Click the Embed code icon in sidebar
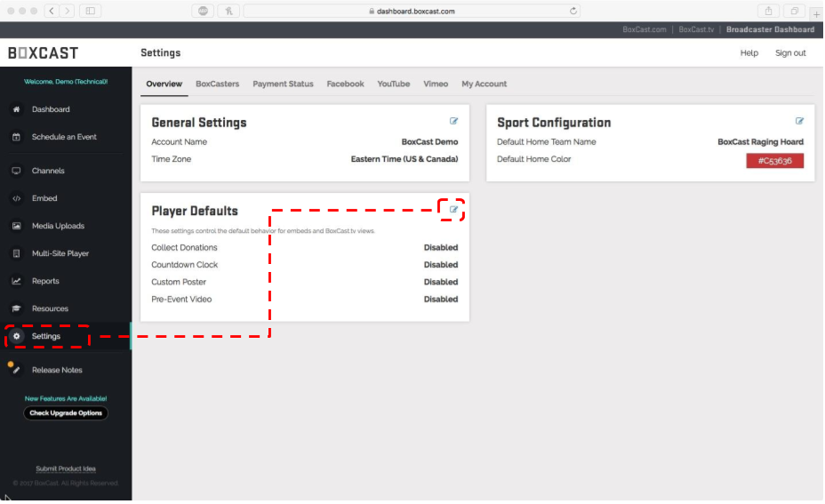The image size is (825, 504). (16, 198)
